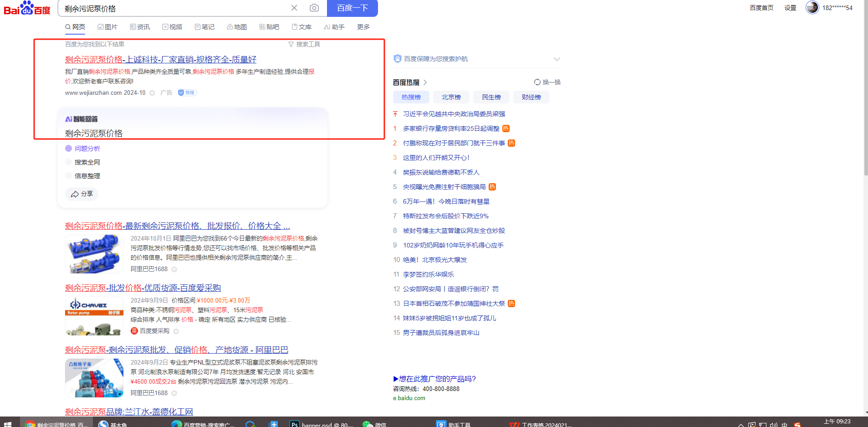The image size is (868, 427).
Task: Expand 百度热搜 with its arrow
Action: tap(425, 82)
